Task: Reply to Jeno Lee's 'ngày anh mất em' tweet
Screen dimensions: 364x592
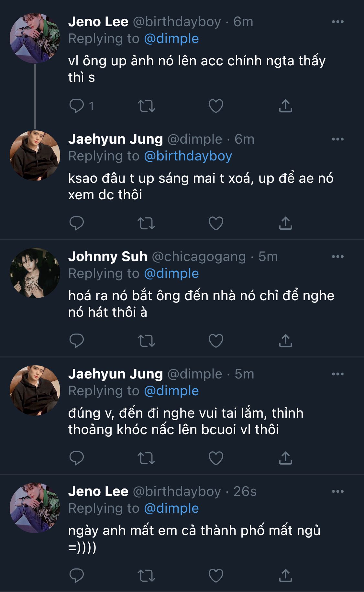Action: coord(77,576)
